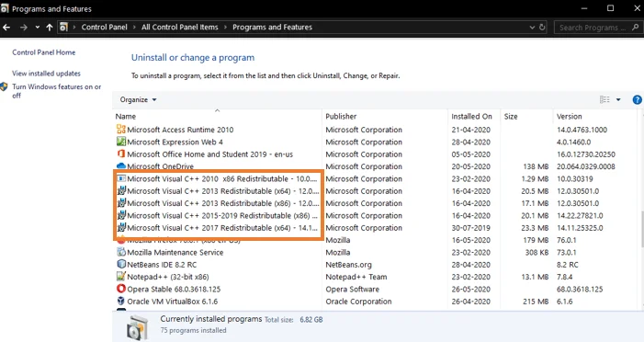Sort by the Version column header
This screenshot has height=342, width=644.
(595, 117)
